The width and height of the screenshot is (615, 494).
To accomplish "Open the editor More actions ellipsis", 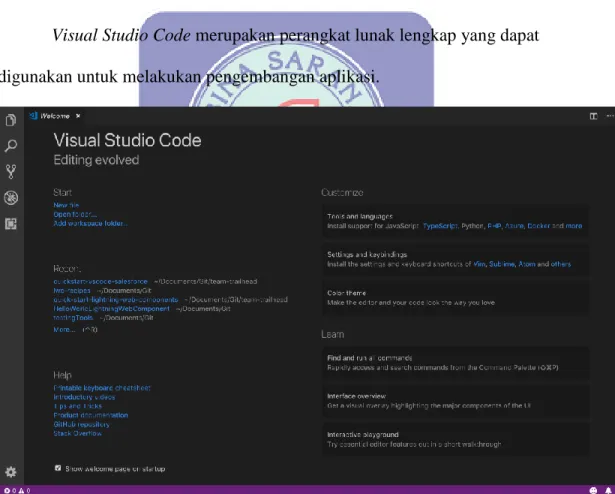I will click(x=610, y=116).
